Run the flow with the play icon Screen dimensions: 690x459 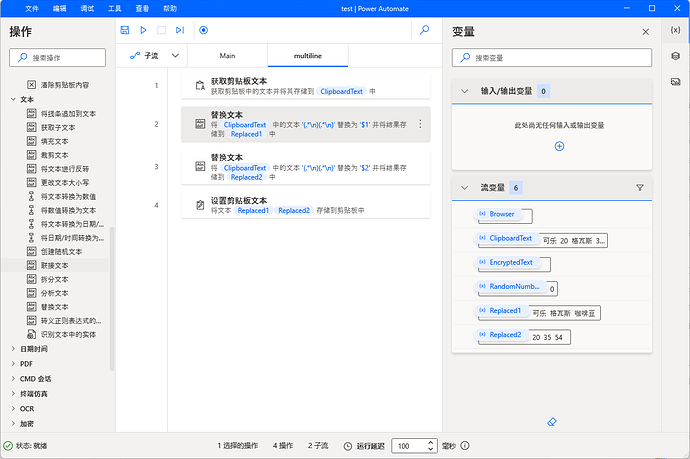pyautogui.click(x=143, y=30)
